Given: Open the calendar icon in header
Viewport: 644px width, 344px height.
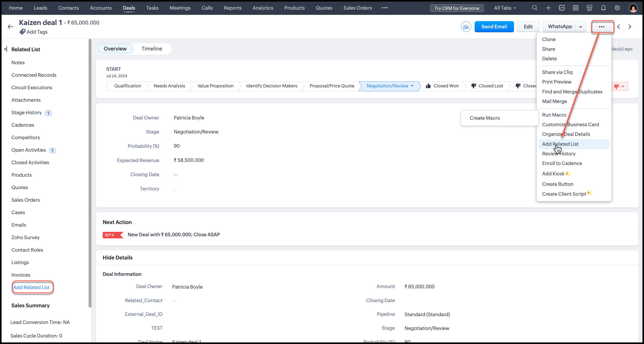Looking at the screenshot, I should click(x=575, y=8).
